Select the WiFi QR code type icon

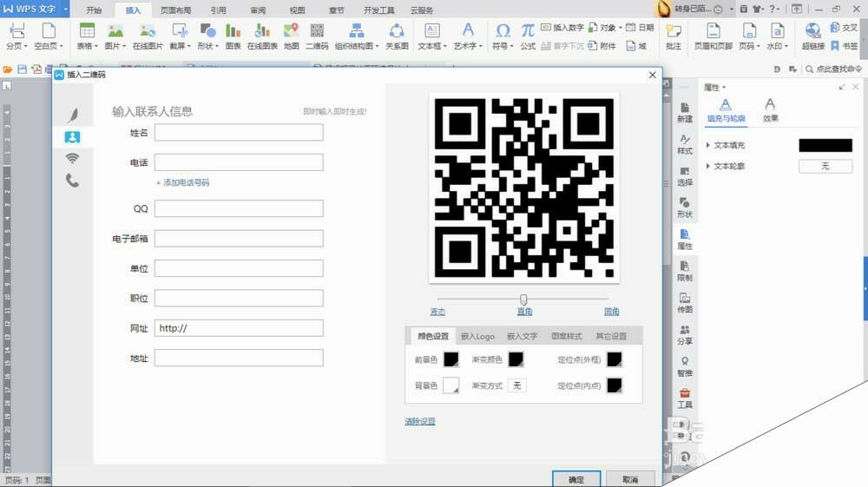[x=73, y=159]
